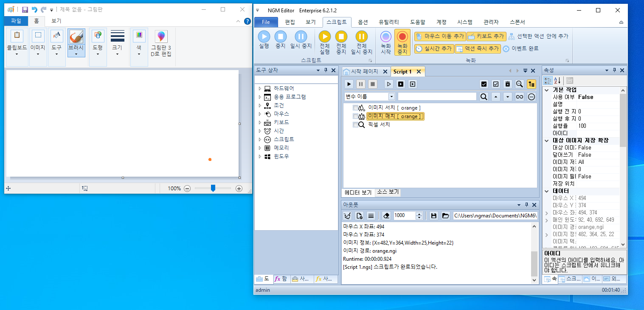The image size is (644, 310).
Task: Click the 중지 stop icon in ribbon
Action: pyautogui.click(x=280, y=40)
